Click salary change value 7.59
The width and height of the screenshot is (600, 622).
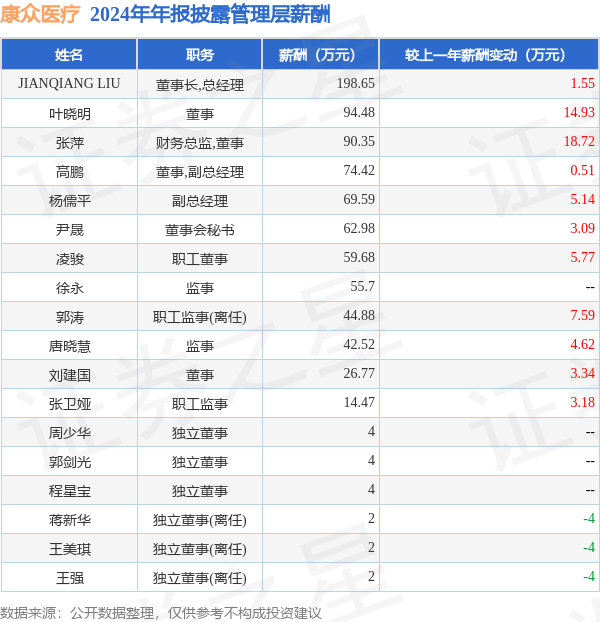583,315
